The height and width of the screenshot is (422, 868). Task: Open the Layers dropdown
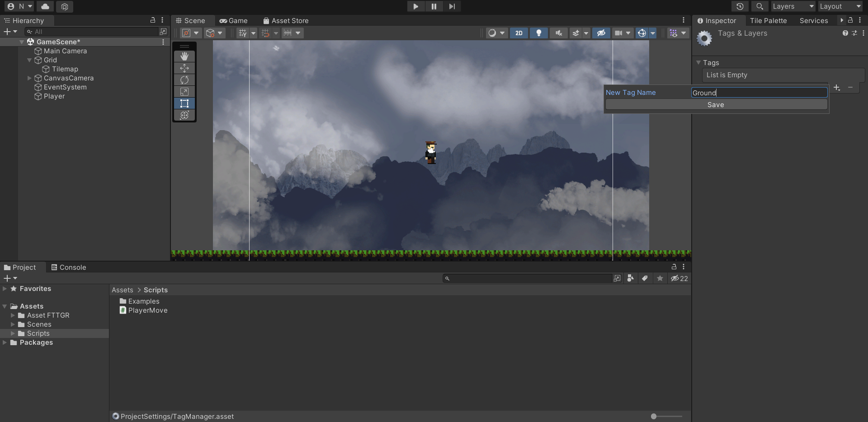[x=793, y=6]
